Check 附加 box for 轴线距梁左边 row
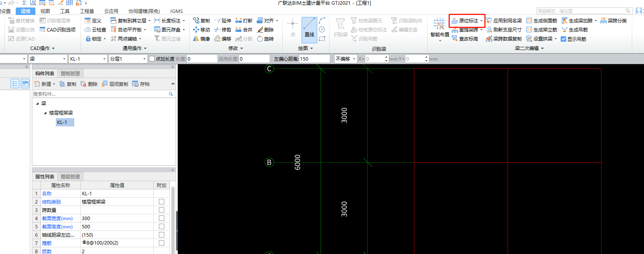644x254 pixels. pyautogui.click(x=162, y=235)
